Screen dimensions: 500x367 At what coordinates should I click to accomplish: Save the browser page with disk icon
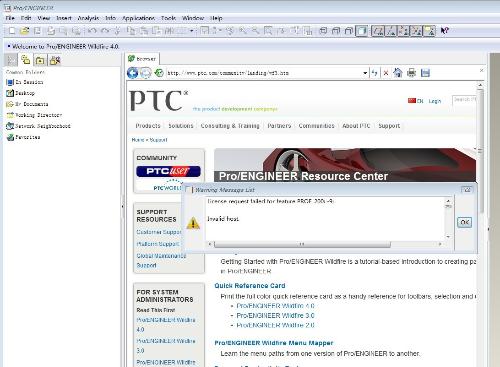pyautogui.click(x=425, y=73)
